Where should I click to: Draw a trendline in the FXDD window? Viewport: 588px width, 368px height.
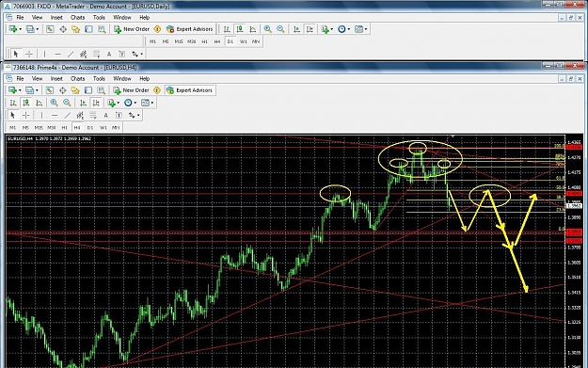pyautogui.click(x=71, y=54)
